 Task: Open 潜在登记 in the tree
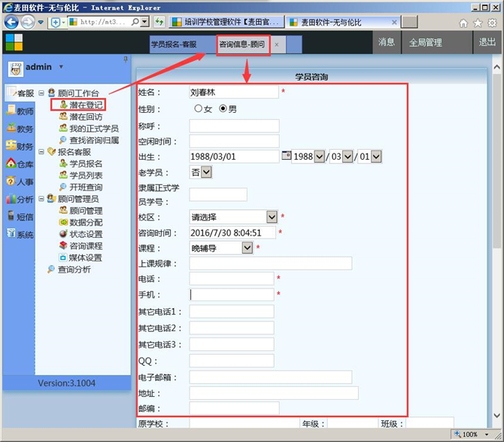(x=81, y=105)
